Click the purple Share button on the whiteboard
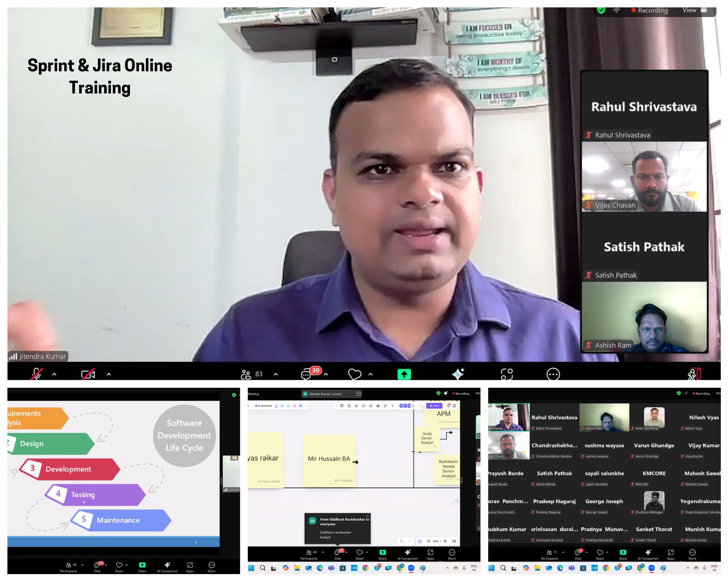The width and height of the screenshot is (728, 582). pos(434,406)
